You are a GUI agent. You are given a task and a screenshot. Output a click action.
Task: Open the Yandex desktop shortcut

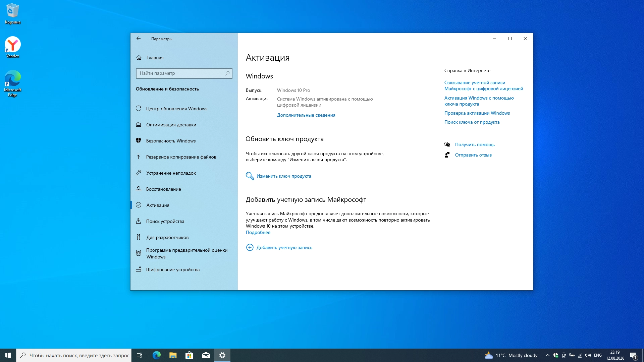13,47
